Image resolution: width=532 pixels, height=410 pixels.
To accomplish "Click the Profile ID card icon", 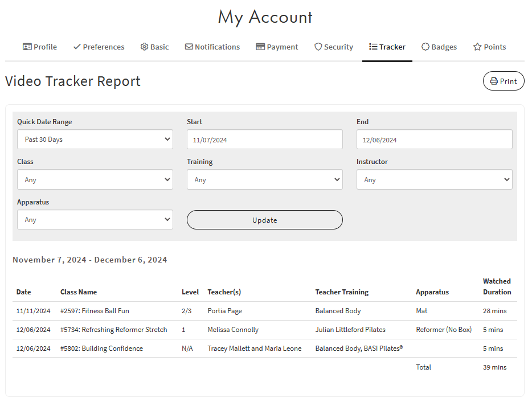I will pos(27,47).
